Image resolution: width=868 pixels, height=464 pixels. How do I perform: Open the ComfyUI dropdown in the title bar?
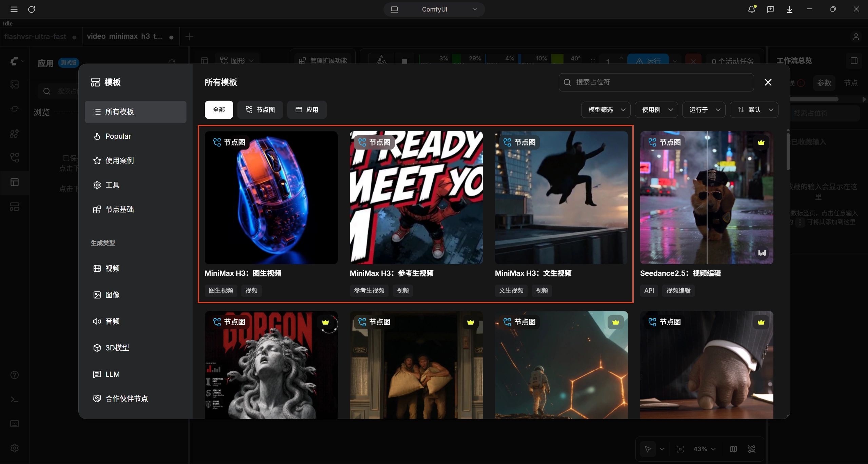point(434,9)
